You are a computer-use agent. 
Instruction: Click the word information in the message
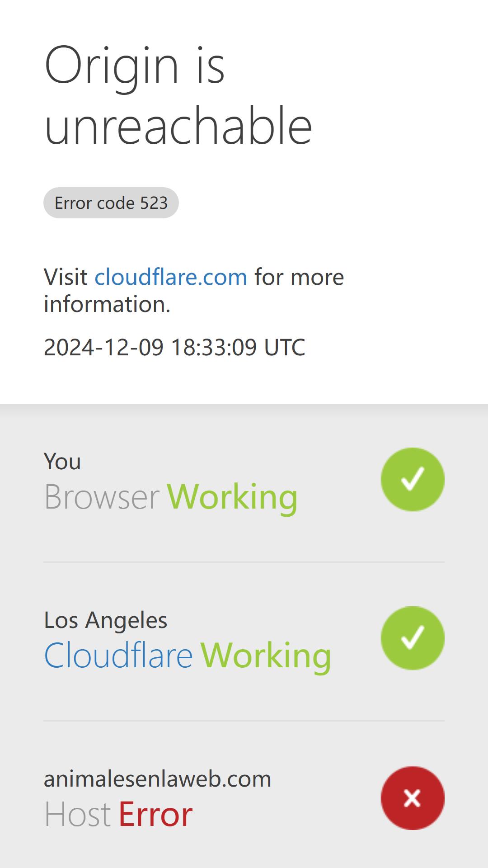pos(107,304)
